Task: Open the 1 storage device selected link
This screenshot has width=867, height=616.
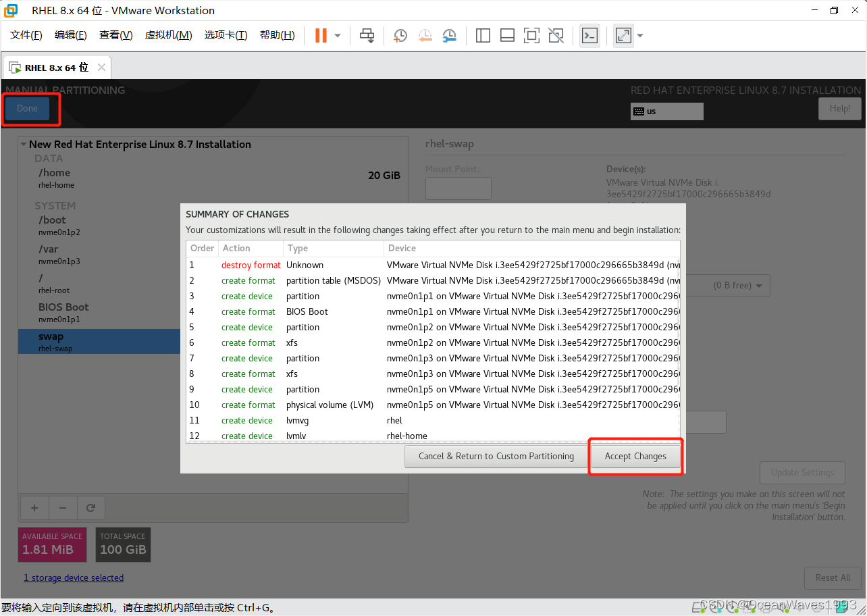Action: click(x=74, y=578)
